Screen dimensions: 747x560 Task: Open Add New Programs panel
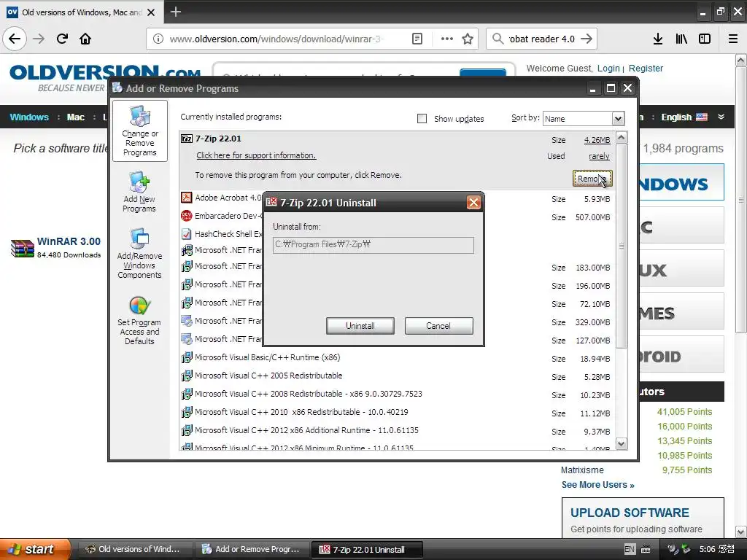coord(139,192)
